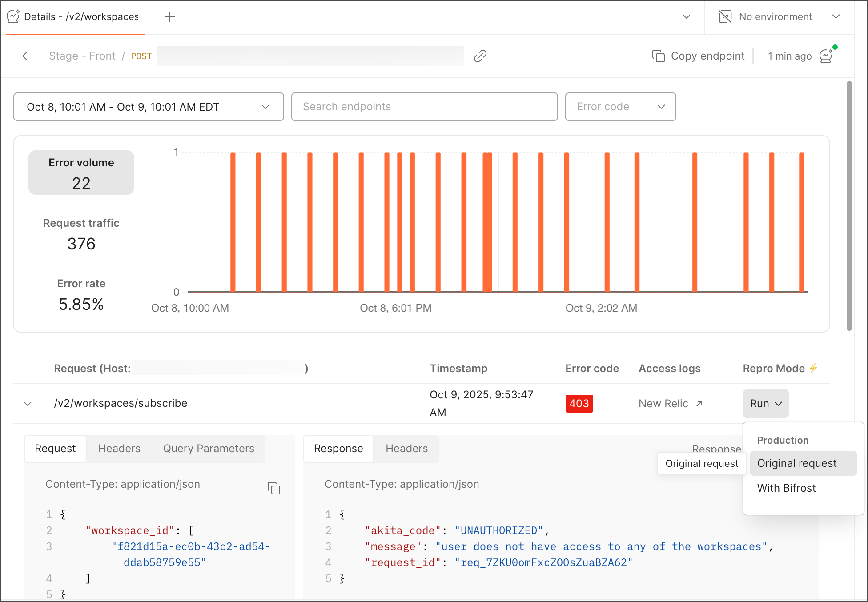Select With Bifrost menu option
The height and width of the screenshot is (602, 868).
tap(786, 488)
